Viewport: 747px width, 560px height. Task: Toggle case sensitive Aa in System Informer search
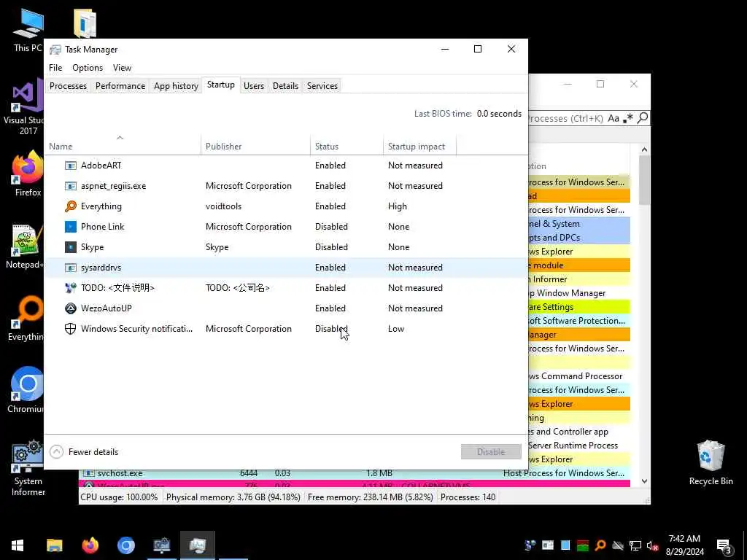click(x=614, y=118)
